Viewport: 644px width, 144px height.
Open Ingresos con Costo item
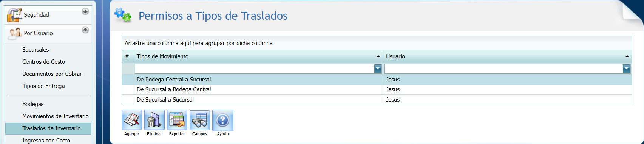46,141
